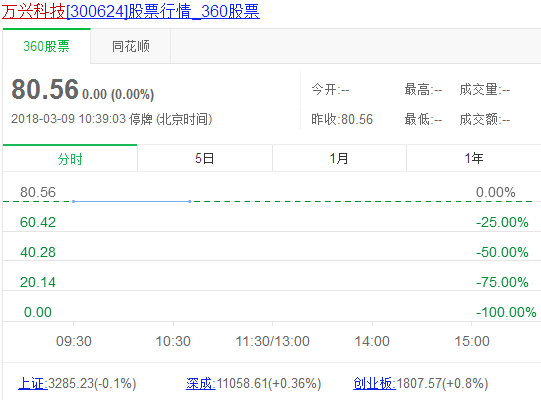Click the 3285.23(-0.1%) index value

92,383
